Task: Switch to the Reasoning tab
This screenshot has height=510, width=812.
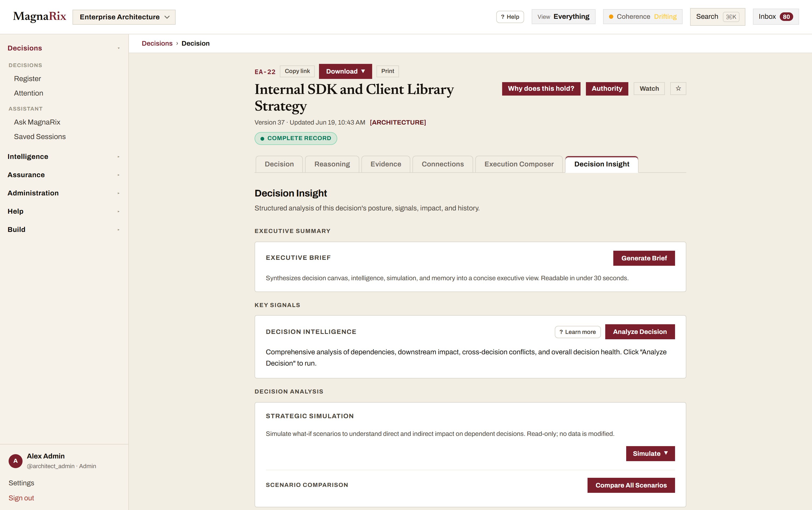Action: click(332, 164)
